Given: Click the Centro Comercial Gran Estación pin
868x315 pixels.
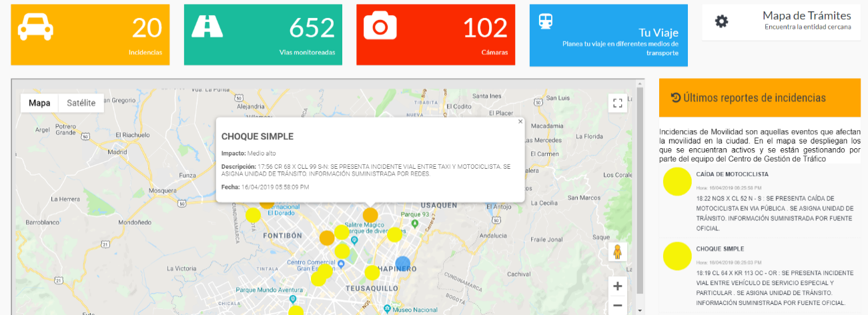Looking at the screenshot, I should click(x=341, y=264).
